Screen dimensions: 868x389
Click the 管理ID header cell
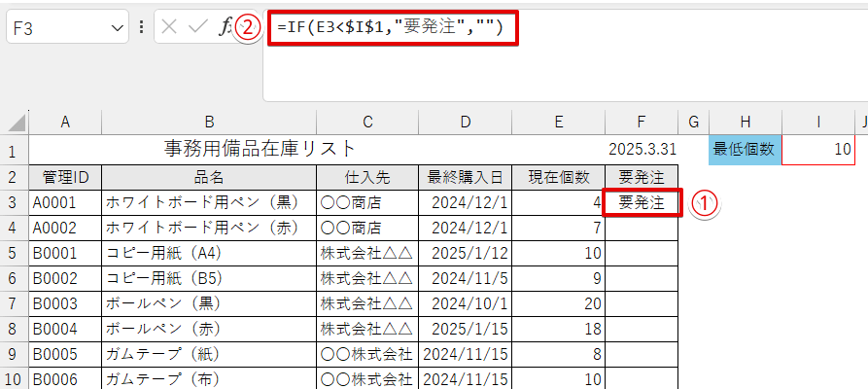click(x=65, y=177)
